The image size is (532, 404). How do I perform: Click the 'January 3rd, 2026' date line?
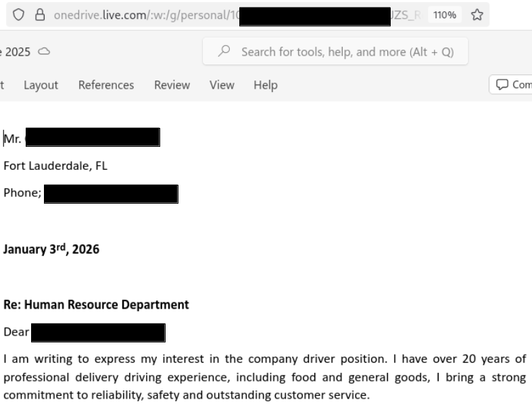point(51,249)
